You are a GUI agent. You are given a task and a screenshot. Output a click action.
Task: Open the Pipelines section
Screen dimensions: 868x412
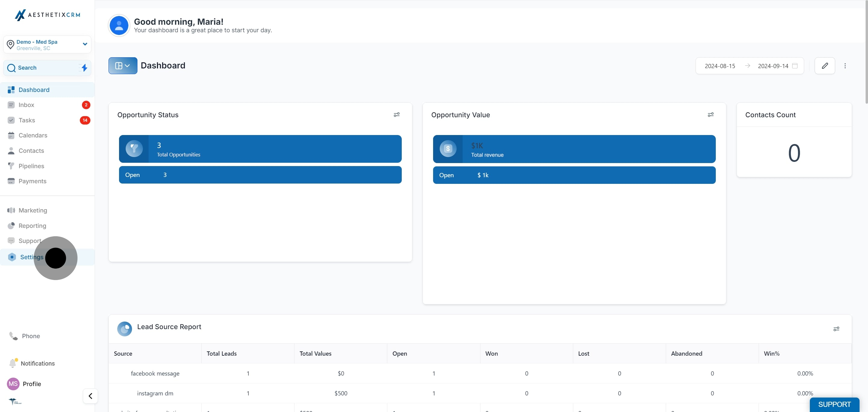[31, 166]
